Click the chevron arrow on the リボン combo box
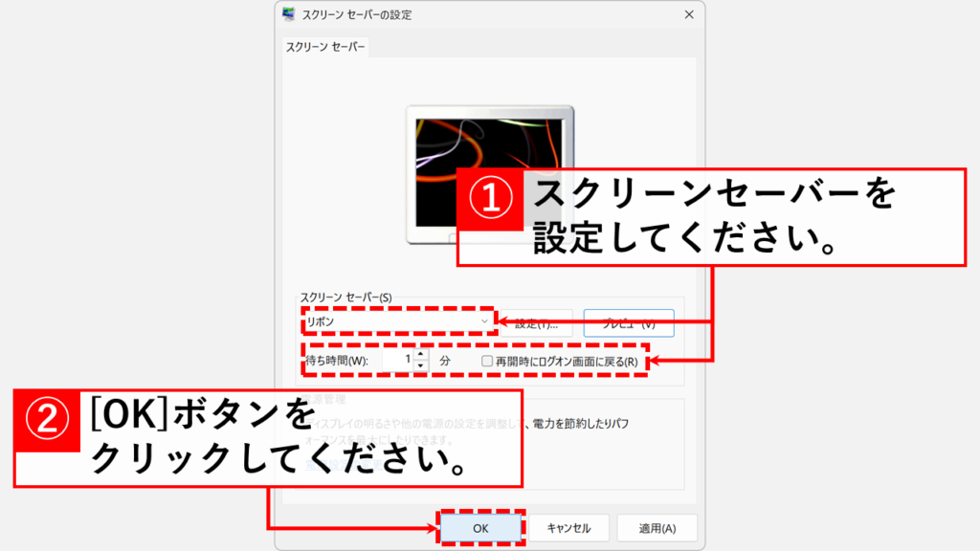The width and height of the screenshot is (980, 551). (x=485, y=321)
